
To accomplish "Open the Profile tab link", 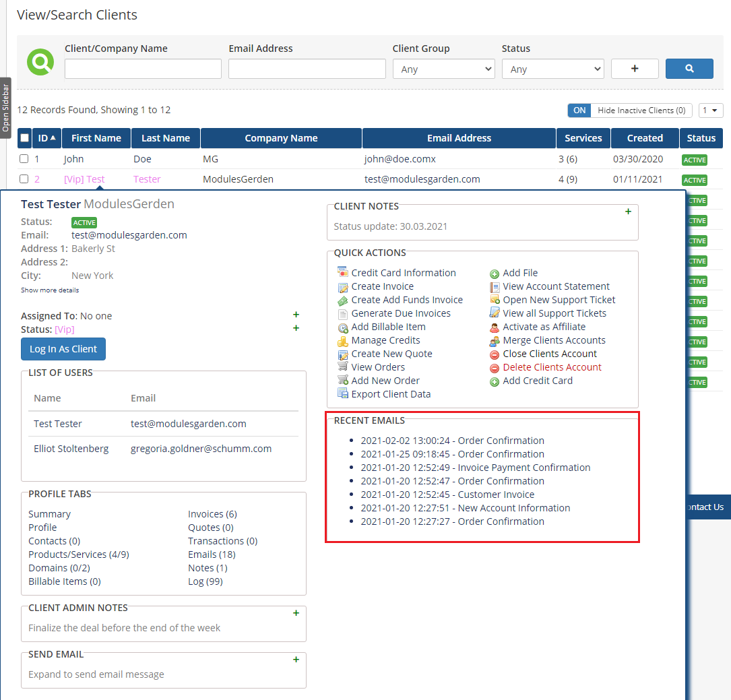I will click(x=42, y=527).
